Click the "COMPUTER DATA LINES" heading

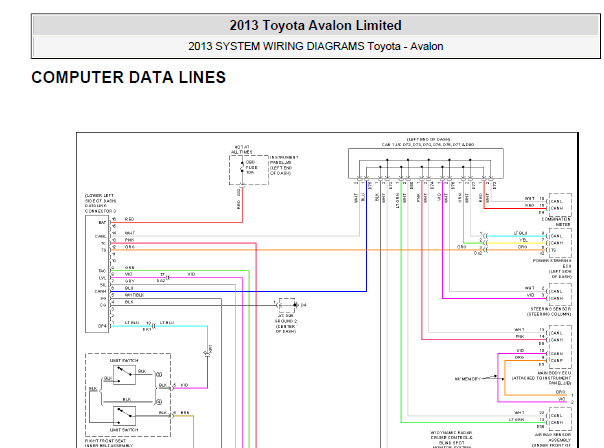click(128, 77)
